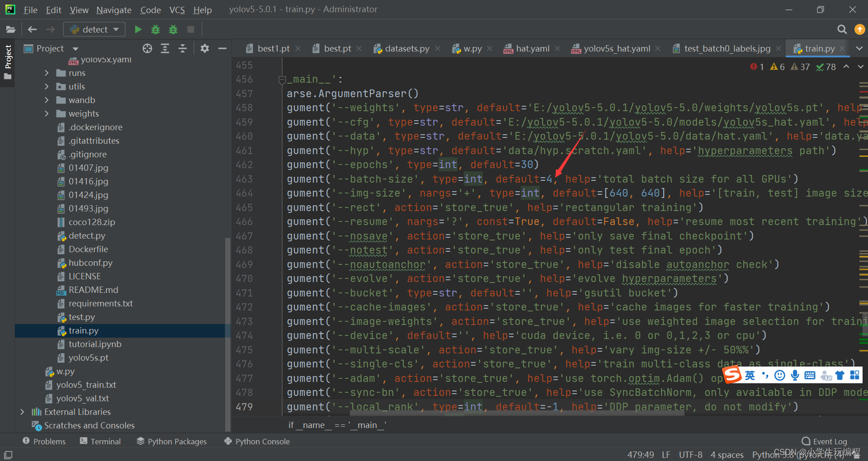Open the File menu

coord(30,9)
